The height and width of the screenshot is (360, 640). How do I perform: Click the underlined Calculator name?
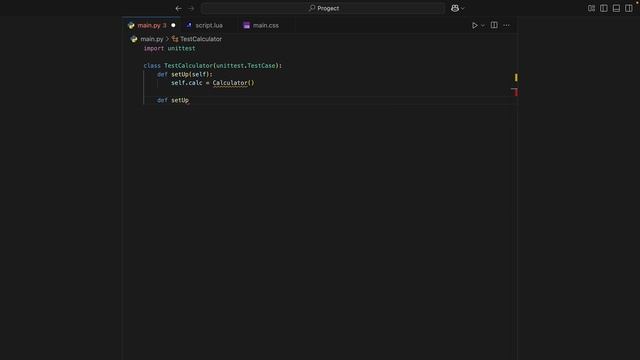(230, 83)
